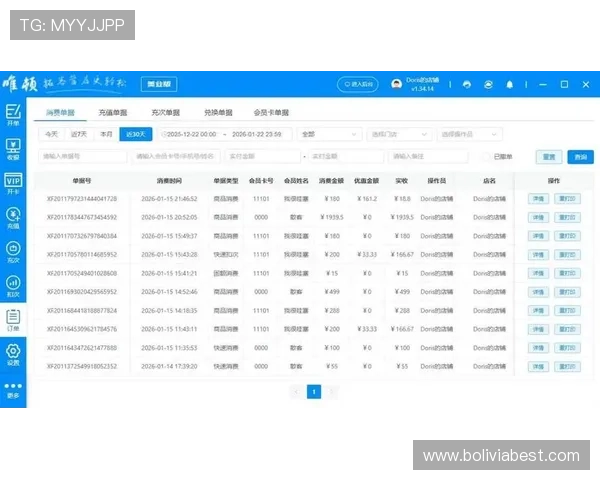This screenshot has height=480, width=600.
Task: Click 重打印 for order XF2011372549918052352
Action: click(567, 367)
